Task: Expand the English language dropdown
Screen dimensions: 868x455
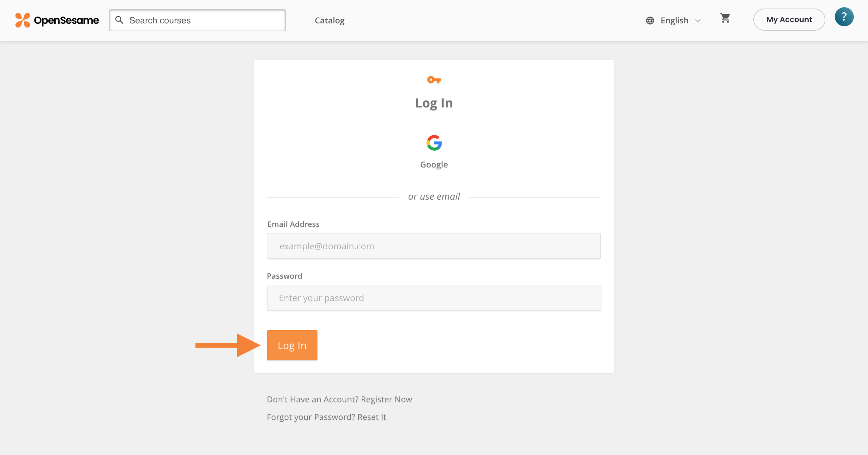Action: (673, 21)
